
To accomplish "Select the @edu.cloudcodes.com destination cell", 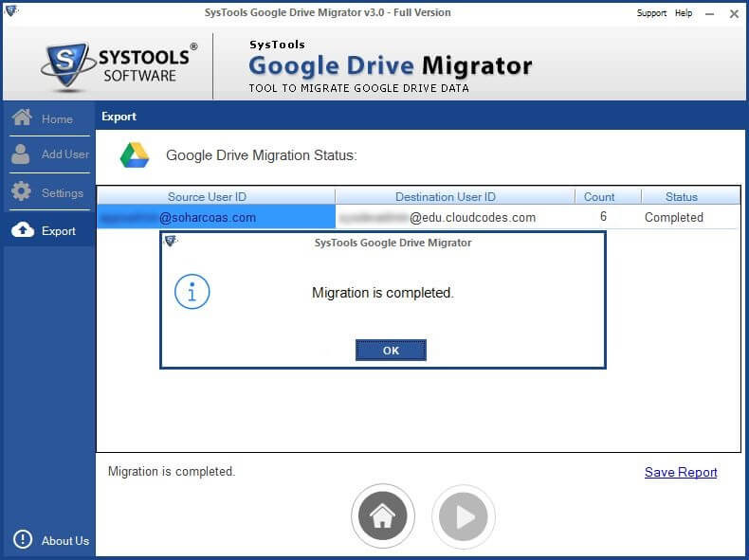I will point(455,217).
